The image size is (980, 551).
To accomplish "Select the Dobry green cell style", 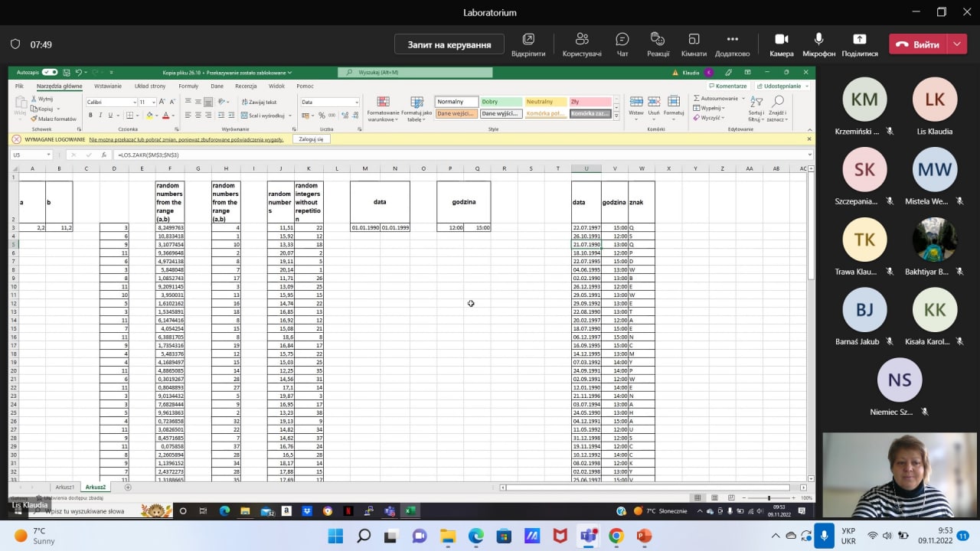I will [501, 102].
